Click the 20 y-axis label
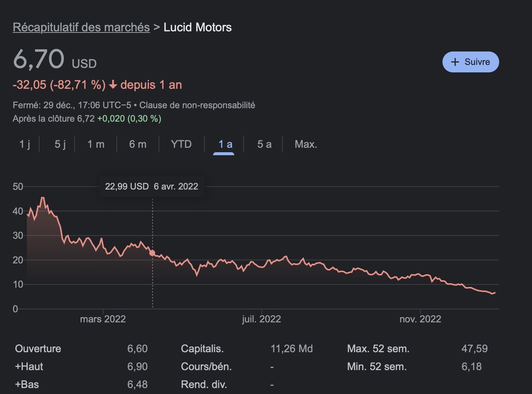This screenshot has width=532, height=394. click(x=18, y=260)
